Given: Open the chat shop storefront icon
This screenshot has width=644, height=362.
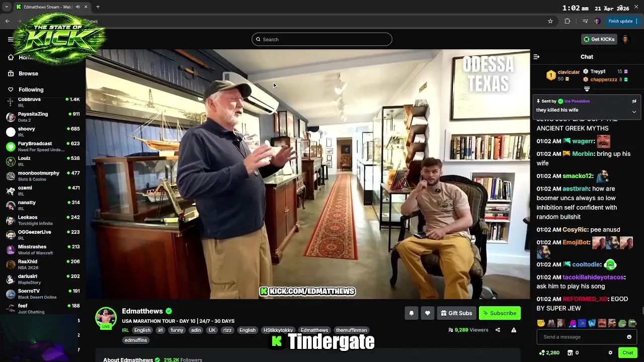Looking at the screenshot, I should [570, 352].
